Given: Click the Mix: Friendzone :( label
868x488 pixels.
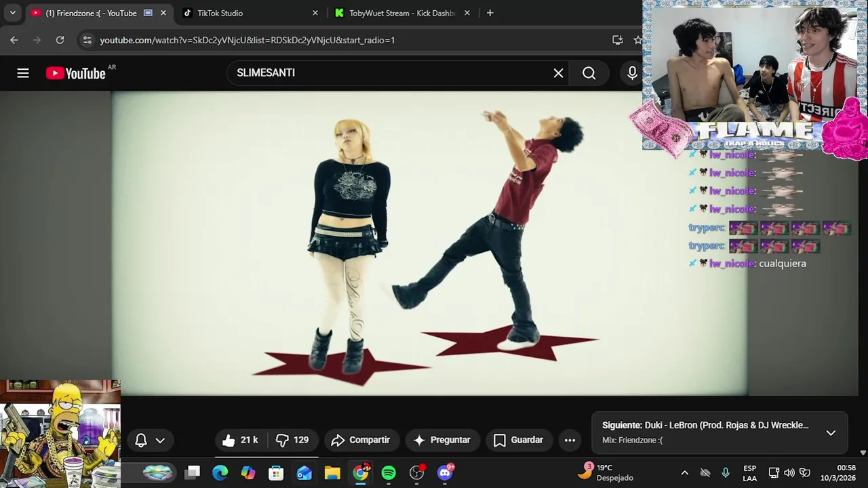Looking at the screenshot, I should [632, 441].
